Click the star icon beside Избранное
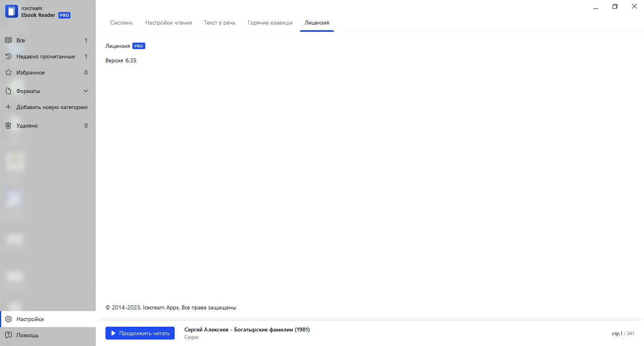The height and width of the screenshot is (346, 644). 8,72
